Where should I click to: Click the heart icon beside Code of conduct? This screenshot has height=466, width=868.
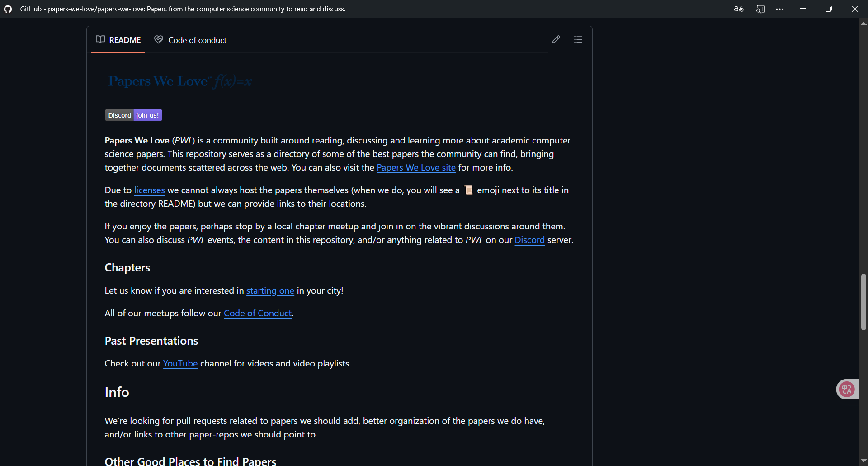pos(159,39)
